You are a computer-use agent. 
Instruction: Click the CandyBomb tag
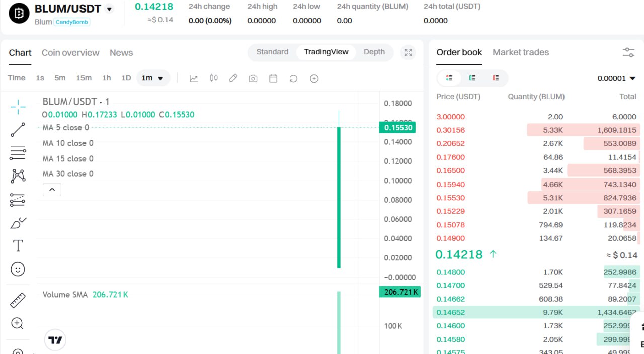[x=72, y=22]
